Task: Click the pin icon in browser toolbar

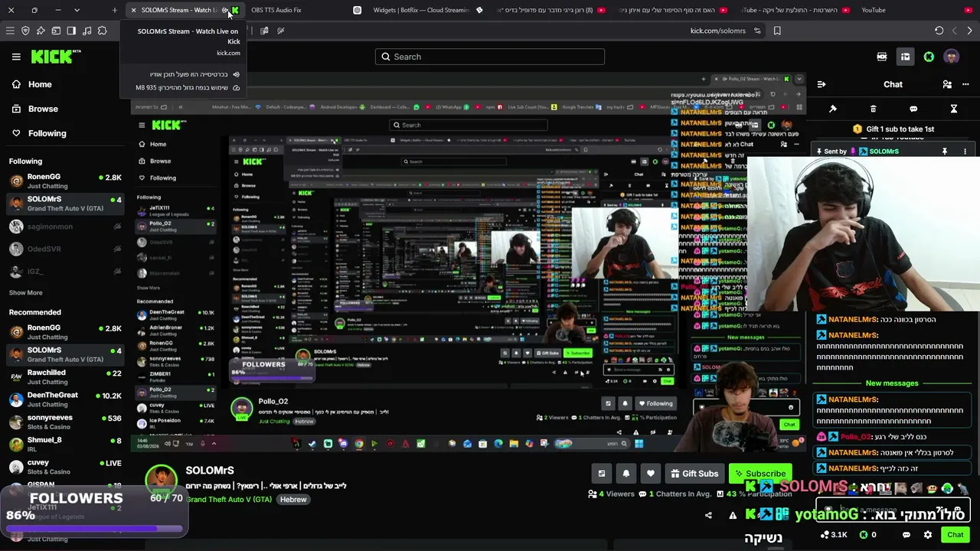Action: pos(41,31)
